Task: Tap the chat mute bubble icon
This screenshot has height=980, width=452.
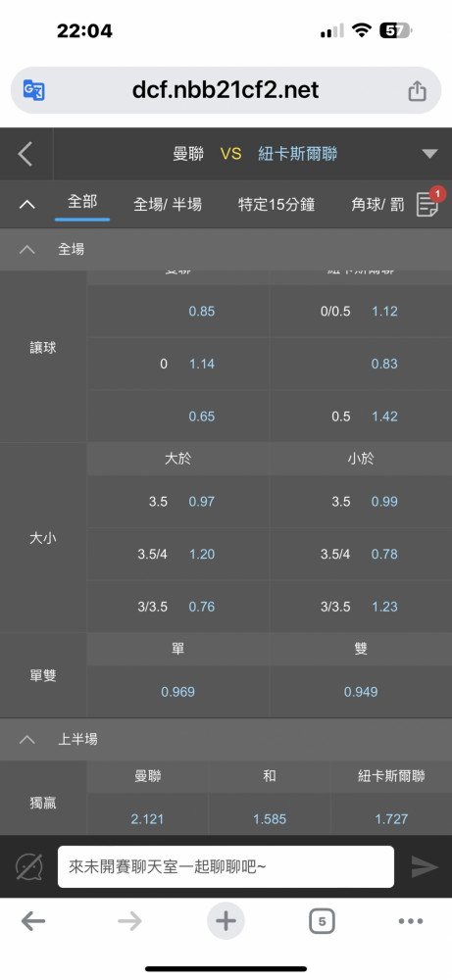Action: tap(28, 867)
